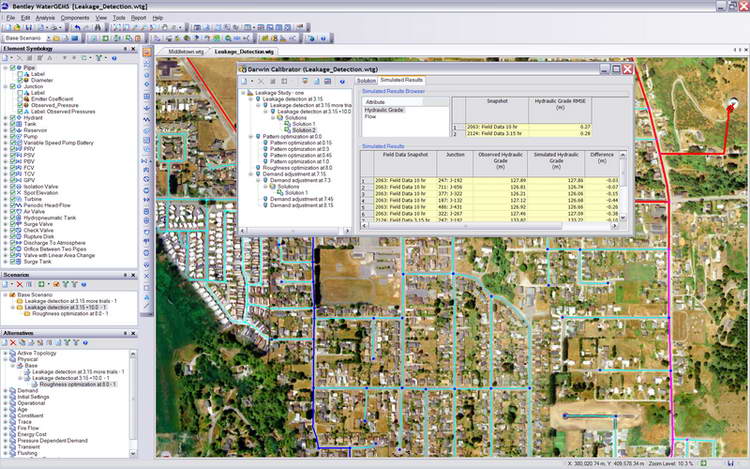Collapse the Physical alternative node

[x=6, y=359]
